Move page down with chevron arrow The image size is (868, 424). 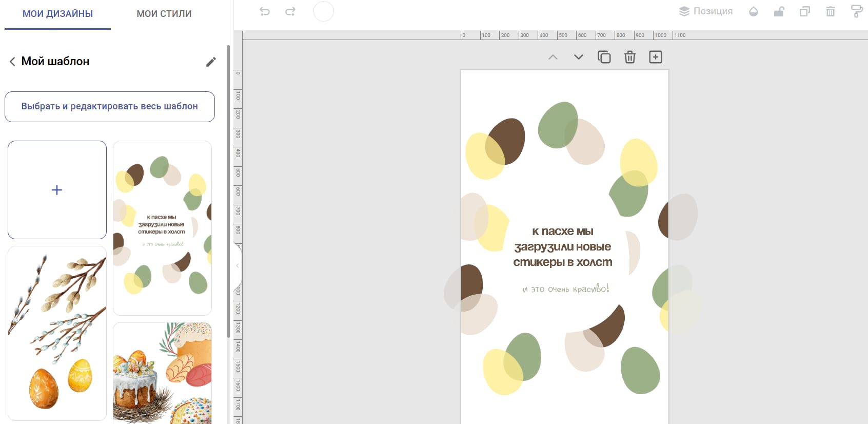[579, 57]
